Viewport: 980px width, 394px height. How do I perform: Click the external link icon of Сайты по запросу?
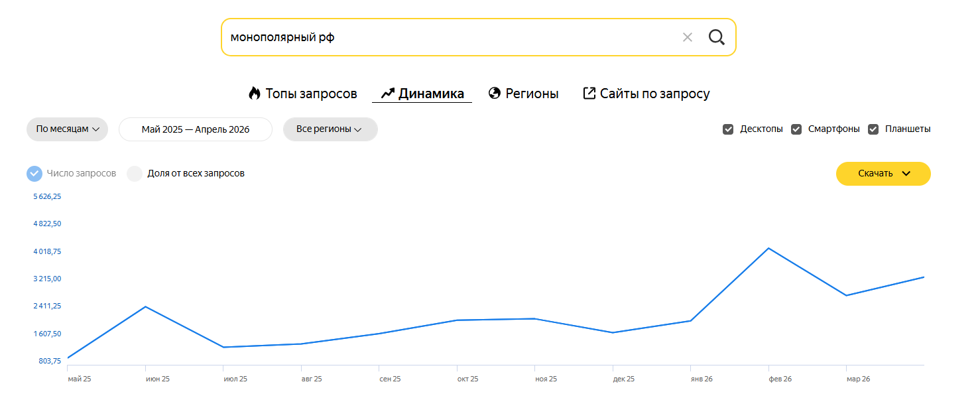click(x=589, y=93)
